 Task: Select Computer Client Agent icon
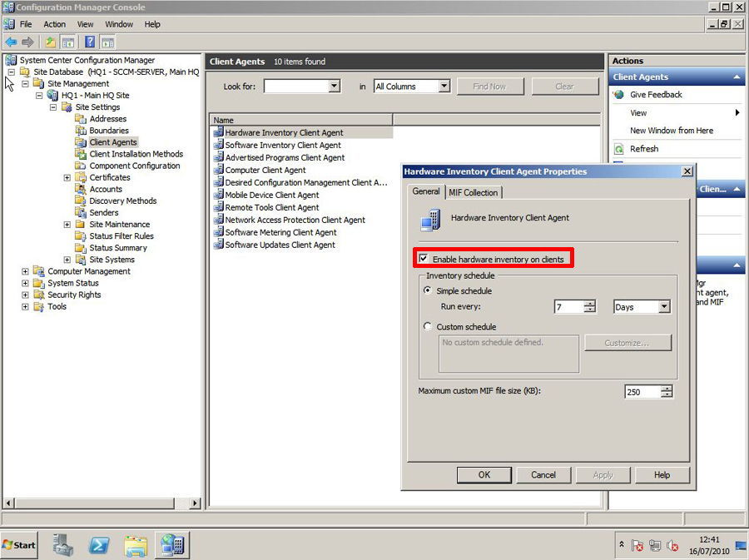pos(218,170)
